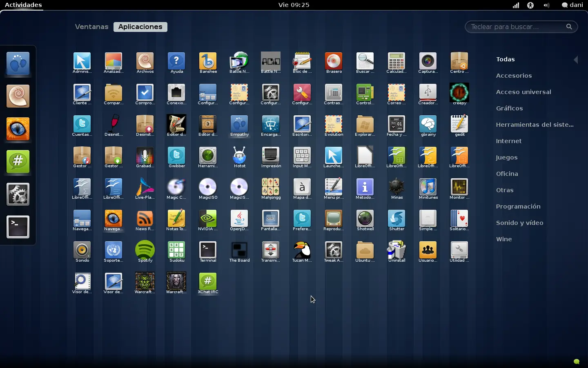
Task: Show Otras applications category
Action: click(x=505, y=190)
